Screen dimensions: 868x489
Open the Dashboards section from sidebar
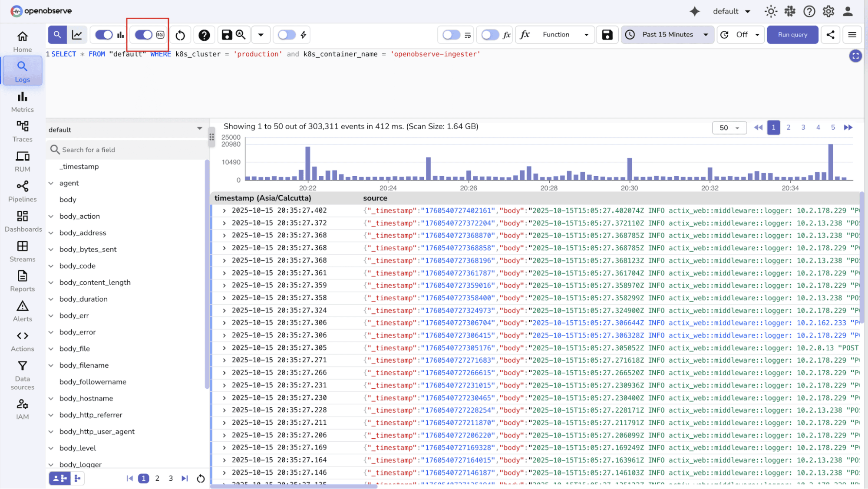pyautogui.click(x=23, y=221)
